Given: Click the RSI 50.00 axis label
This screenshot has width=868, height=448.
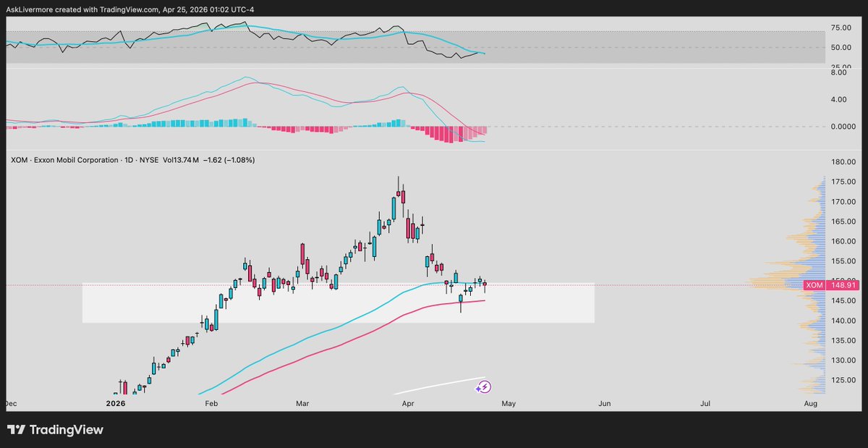Looking at the screenshot, I should [841, 48].
